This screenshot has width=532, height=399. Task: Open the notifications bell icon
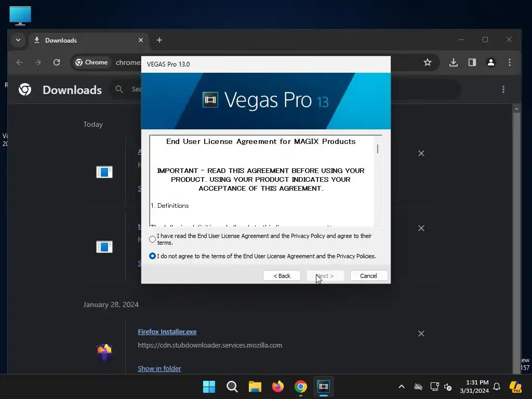(x=497, y=387)
